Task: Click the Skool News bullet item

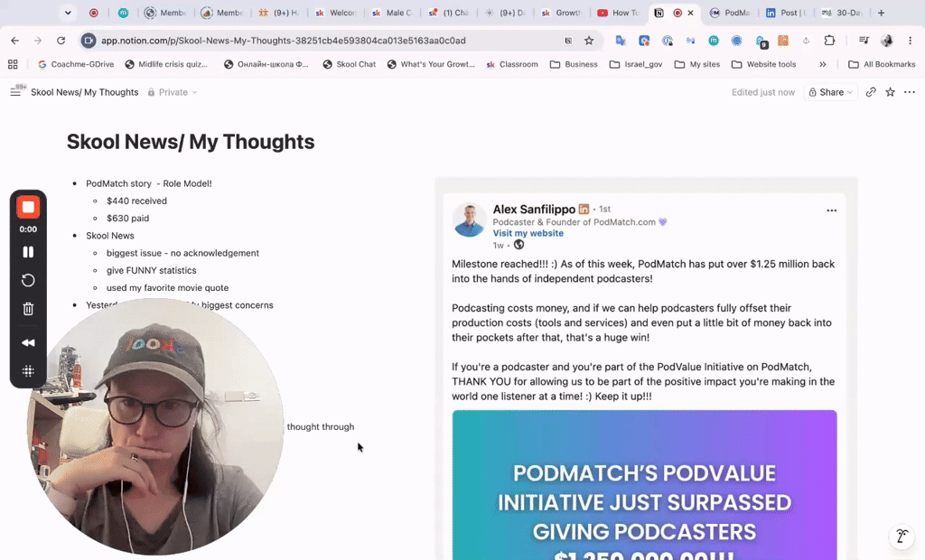Action: coord(109,236)
